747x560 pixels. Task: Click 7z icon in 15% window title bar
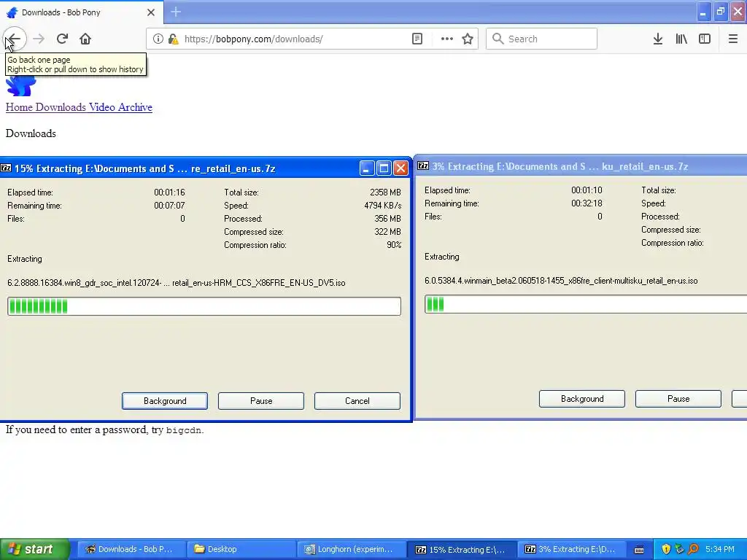[x=6, y=168]
